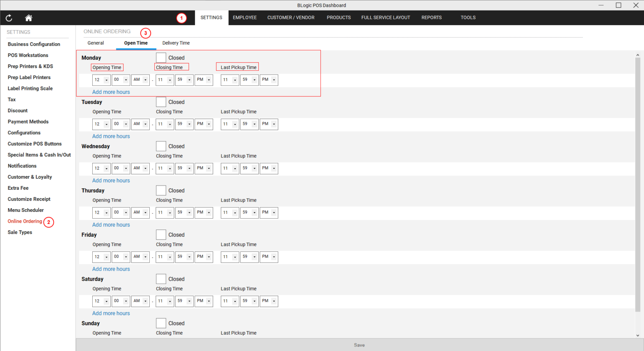Viewport: 644px width, 351px height.
Task: Switch to the General tab
Action: tap(96, 43)
